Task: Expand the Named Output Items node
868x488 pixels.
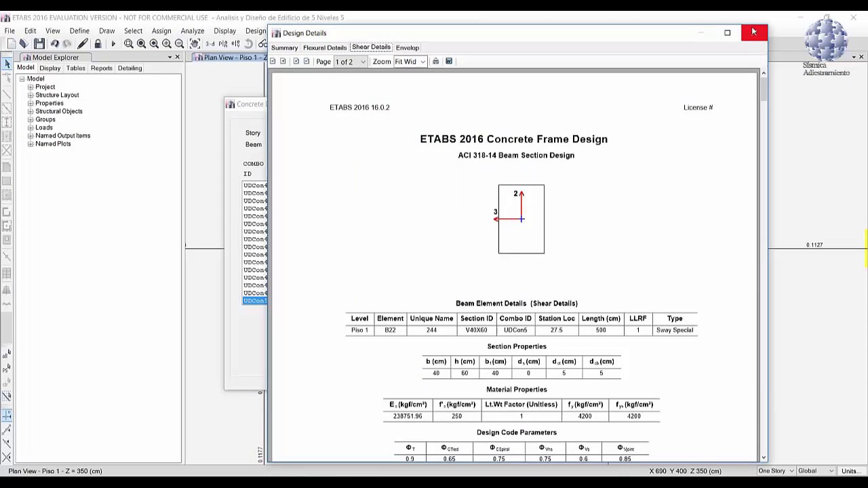Action: 31,136
